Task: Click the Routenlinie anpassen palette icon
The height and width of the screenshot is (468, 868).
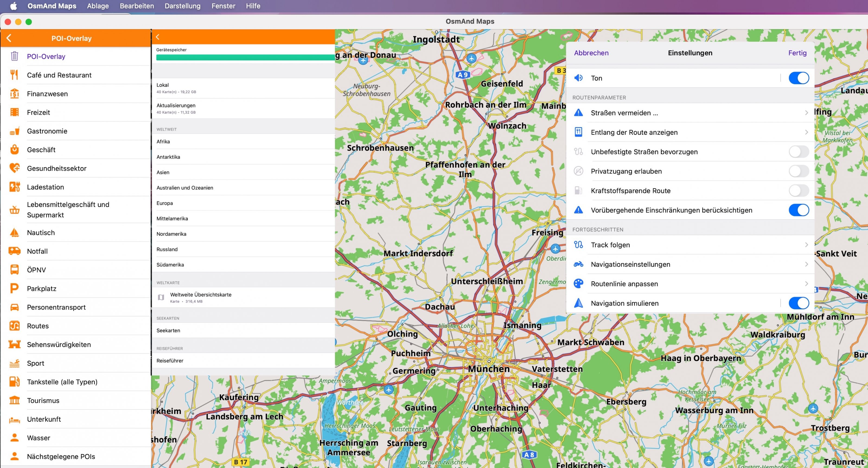Action: click(x=579, y=284)
